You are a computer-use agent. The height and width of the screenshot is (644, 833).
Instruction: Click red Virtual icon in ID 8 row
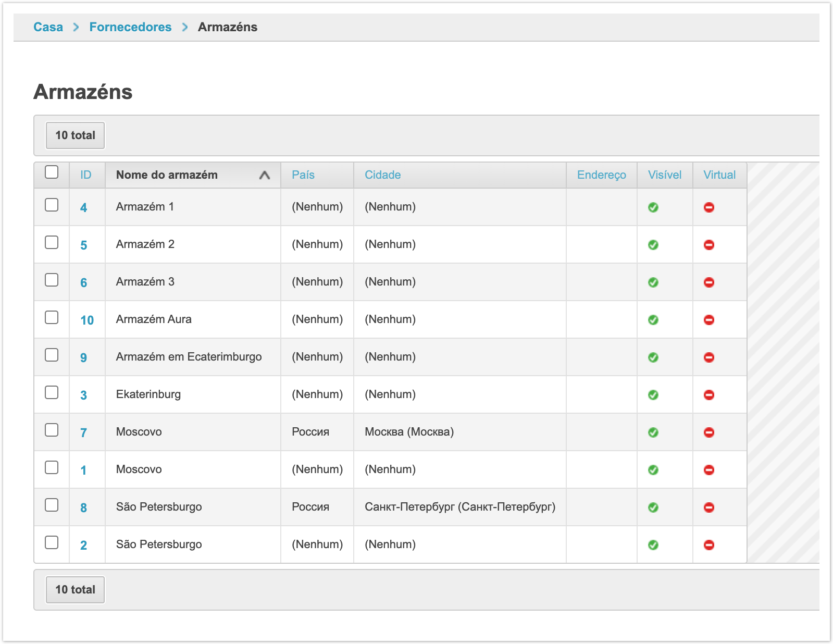(708, 507)
